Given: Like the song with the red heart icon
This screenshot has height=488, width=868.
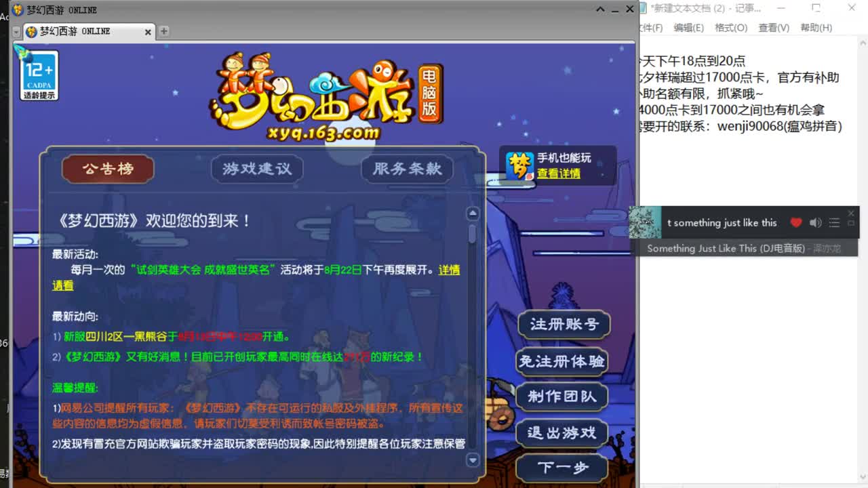Looking at the screenshot, I should point(796,222).
